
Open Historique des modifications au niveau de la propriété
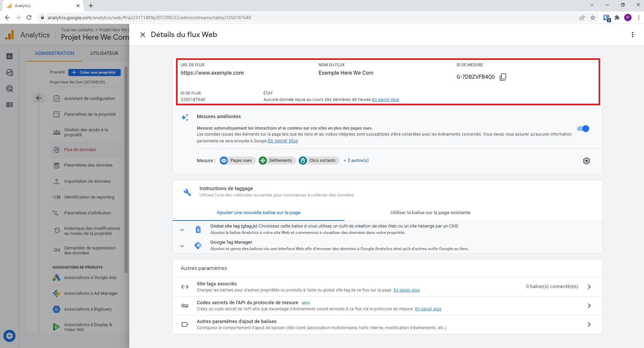click(86, 231)
